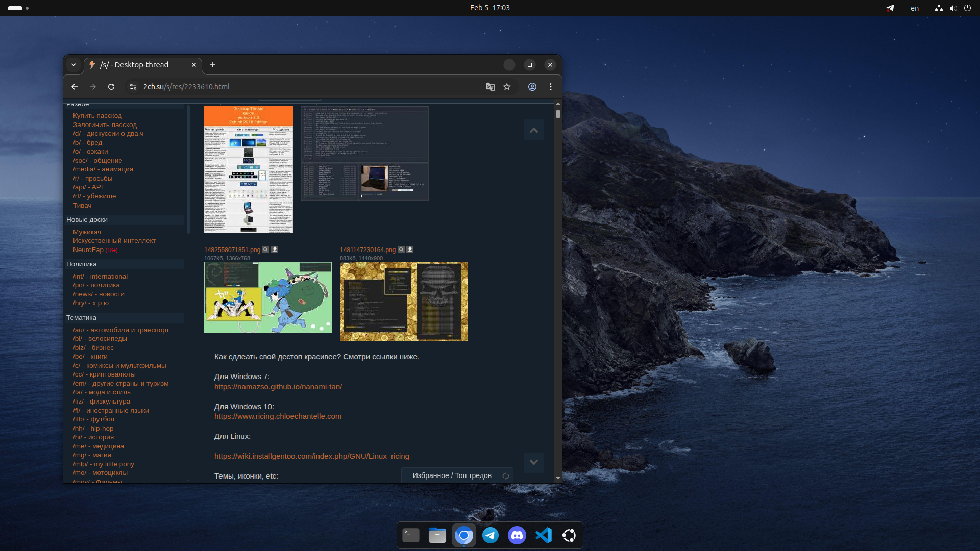Open the browser profile icon

coord(532,87)
